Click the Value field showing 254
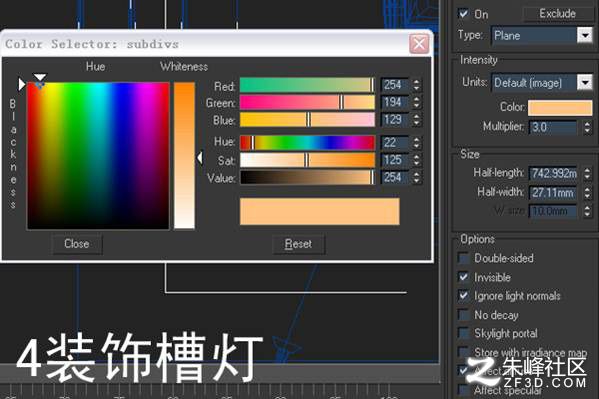The image size is (599, 399). pos(395,177)
